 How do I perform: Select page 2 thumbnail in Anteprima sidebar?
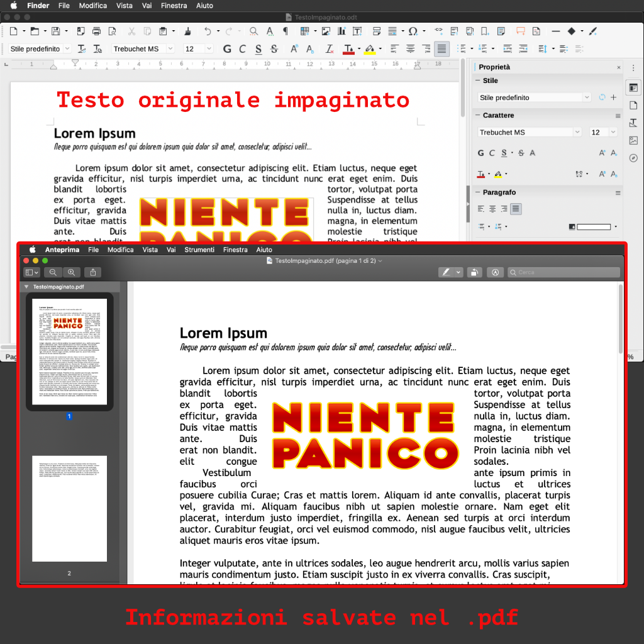click(69, 508)
